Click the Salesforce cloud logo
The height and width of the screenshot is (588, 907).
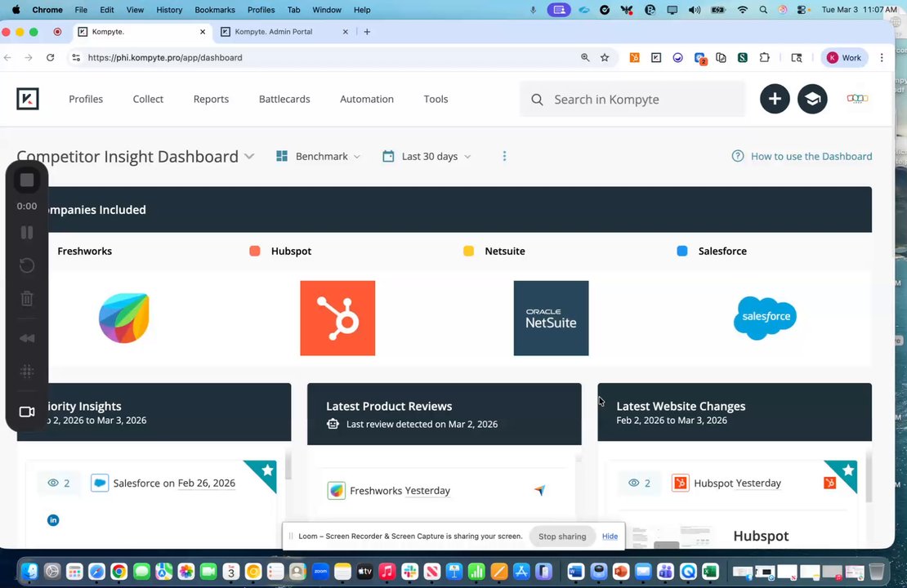[765, 318]
